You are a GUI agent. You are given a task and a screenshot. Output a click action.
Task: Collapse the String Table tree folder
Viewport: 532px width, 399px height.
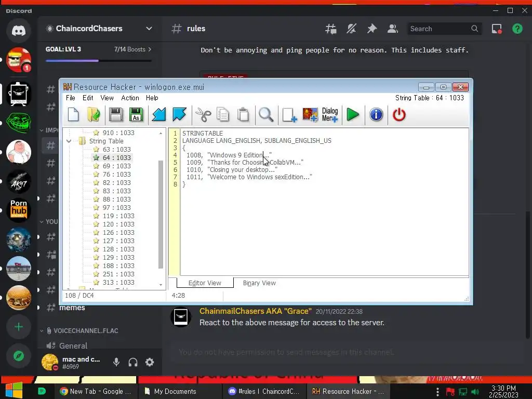click(69, 141)
